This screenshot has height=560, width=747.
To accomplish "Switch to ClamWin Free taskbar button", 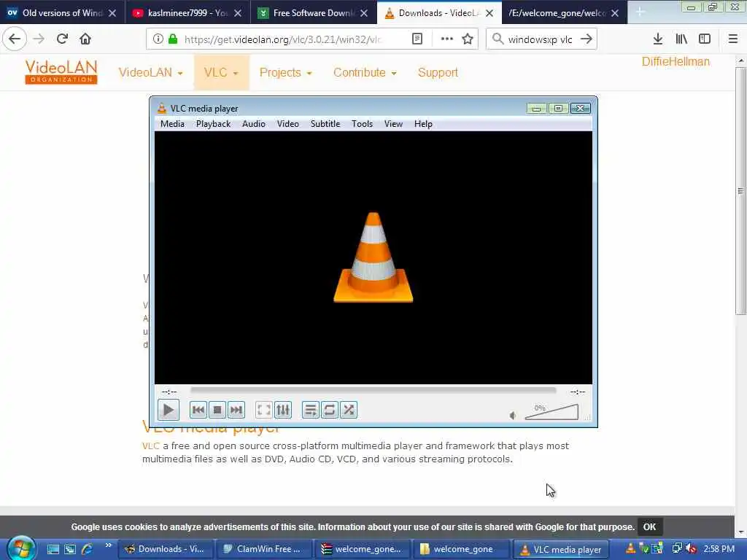I will 264,549.
